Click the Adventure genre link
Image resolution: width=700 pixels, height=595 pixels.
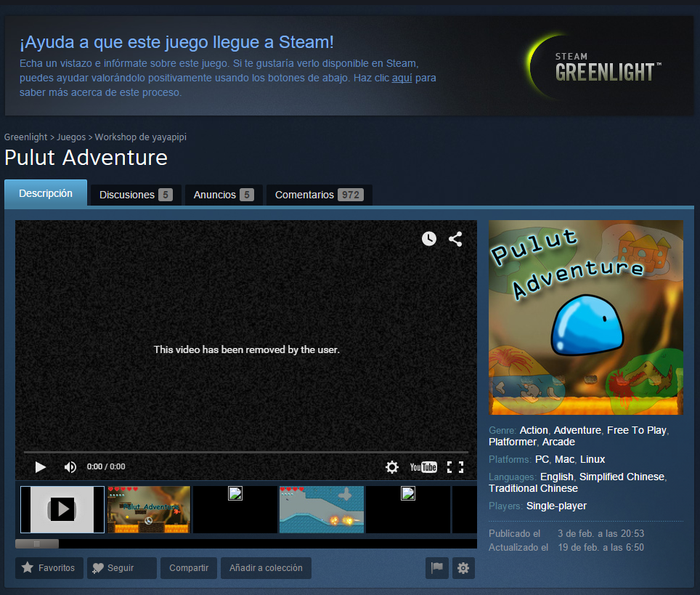tap(577, 430)
